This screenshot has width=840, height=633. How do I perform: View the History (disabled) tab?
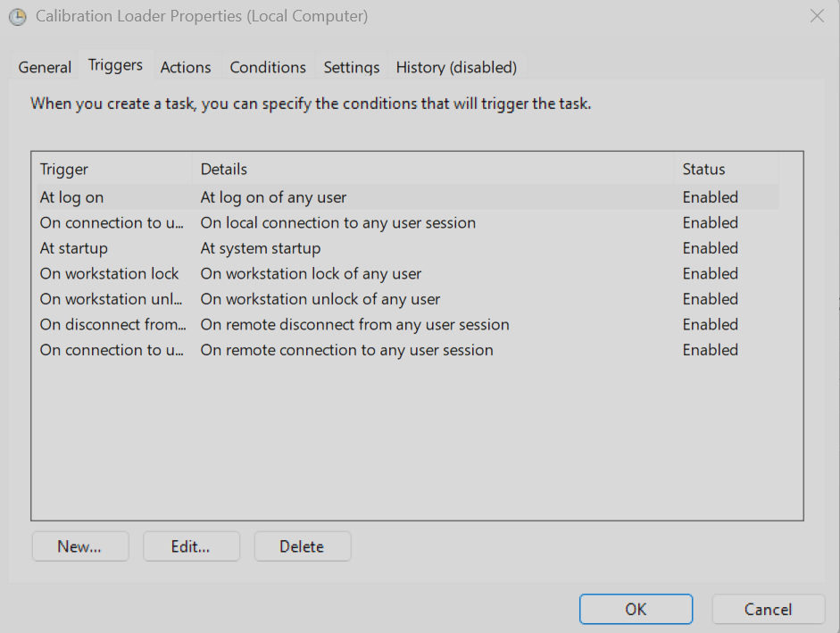pyautogui.click(x=456, y=67)
